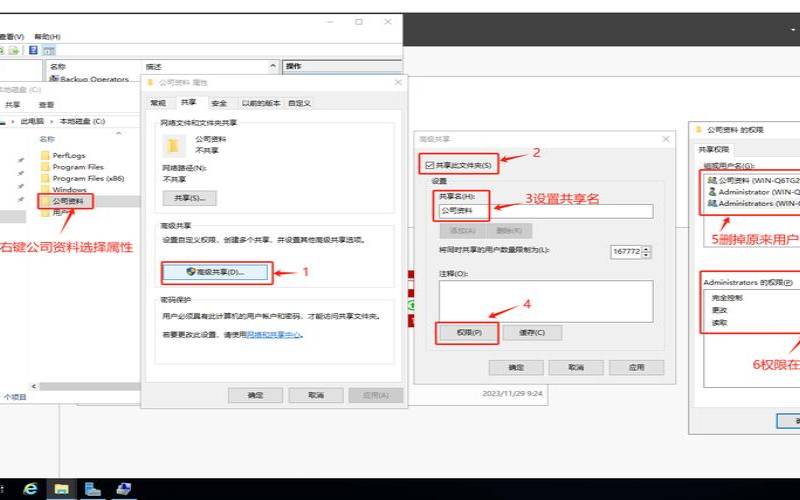The height and width of the screenshot is (500, 800).
Task: Select the Backup Operators group icon
Action: [x=54, y=79]
